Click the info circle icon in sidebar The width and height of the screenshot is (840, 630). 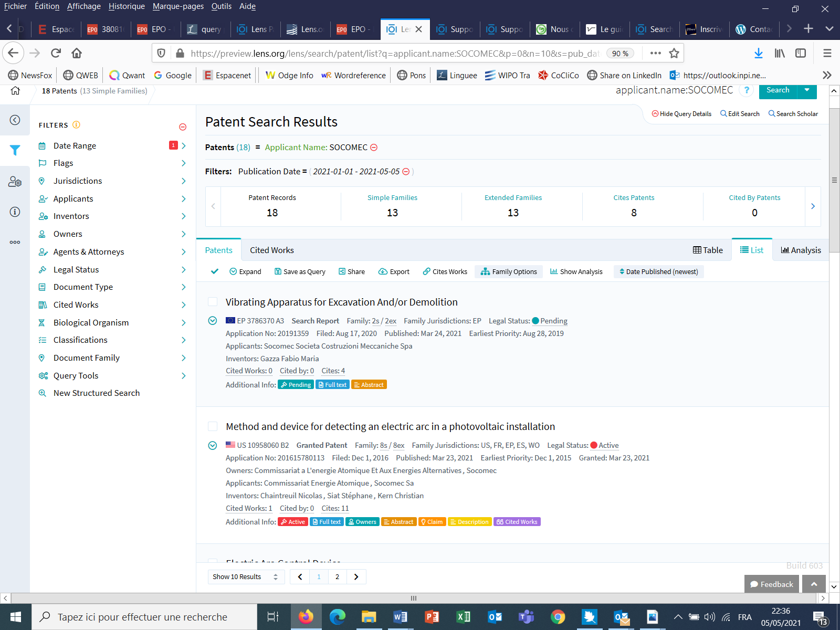[15, 212]
